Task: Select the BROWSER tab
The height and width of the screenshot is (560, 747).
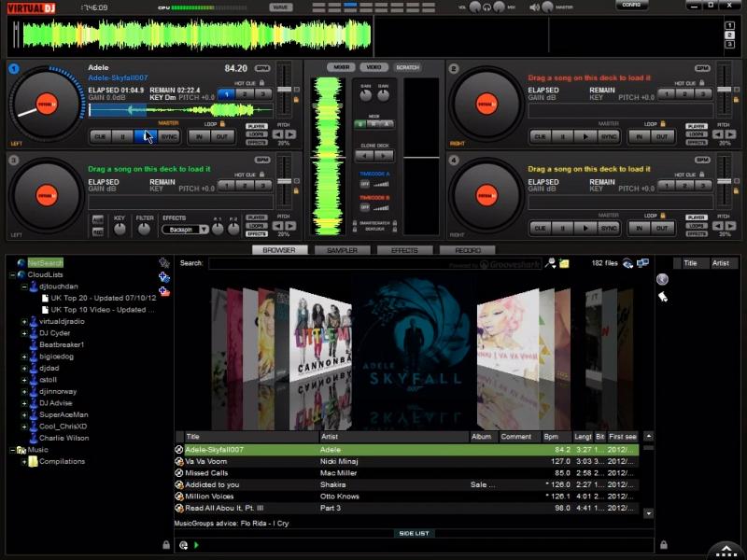Action: click(x=279, y=250)
